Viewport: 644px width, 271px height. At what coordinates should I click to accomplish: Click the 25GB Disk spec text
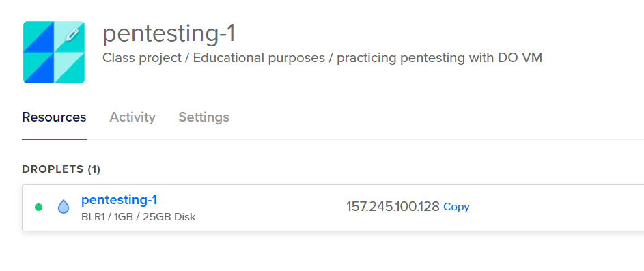click(169, 217)
